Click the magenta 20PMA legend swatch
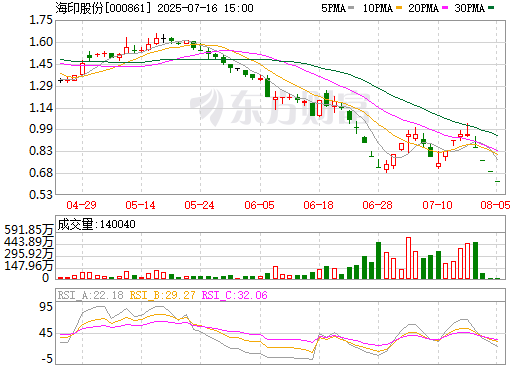 coord(445,8)
